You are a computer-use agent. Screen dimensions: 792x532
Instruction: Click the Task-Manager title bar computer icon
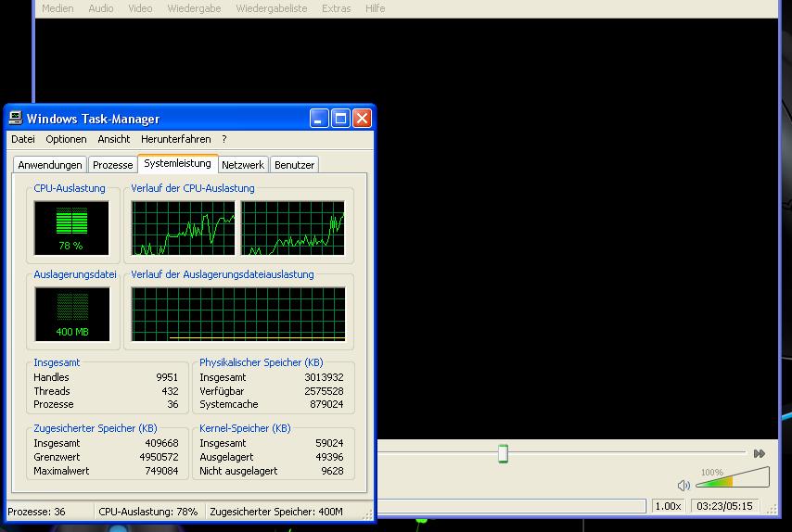pos(16,118)
